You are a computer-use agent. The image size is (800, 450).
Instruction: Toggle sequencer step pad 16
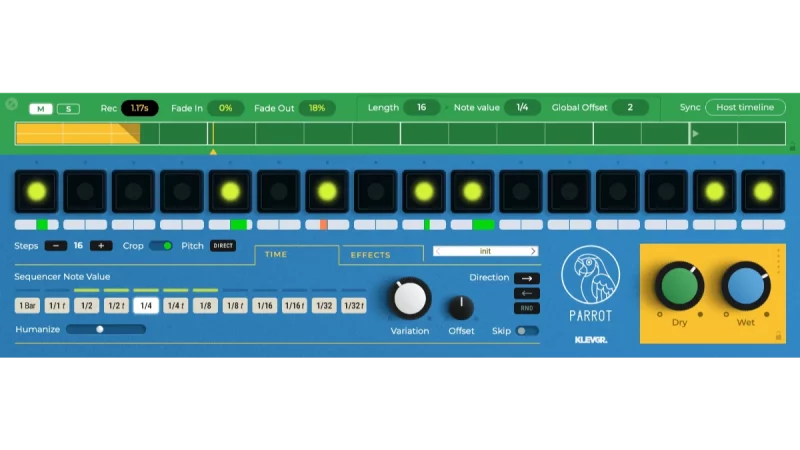pyautogui.click(x=763, y=192)
